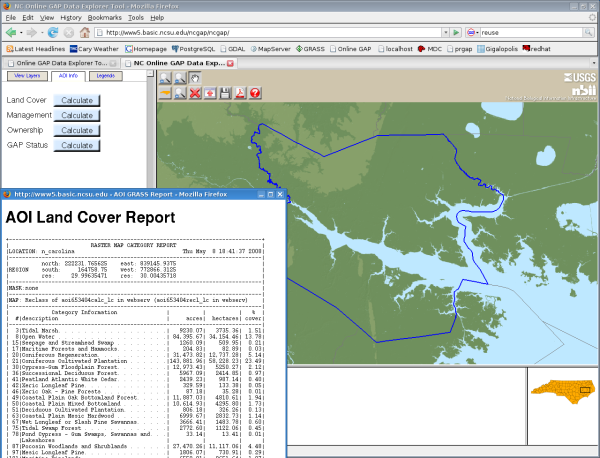The width and height of the screenshot is (600, 458).
Task: Click the green Go arrow beside URL bar
Action: [x=456, y=33]
